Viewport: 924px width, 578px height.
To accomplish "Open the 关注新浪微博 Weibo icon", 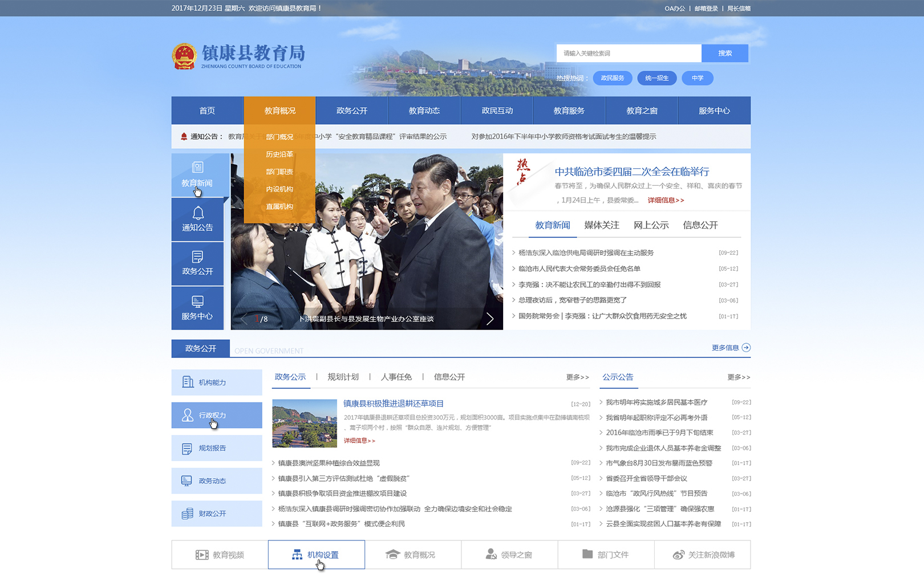I will 678,555.
